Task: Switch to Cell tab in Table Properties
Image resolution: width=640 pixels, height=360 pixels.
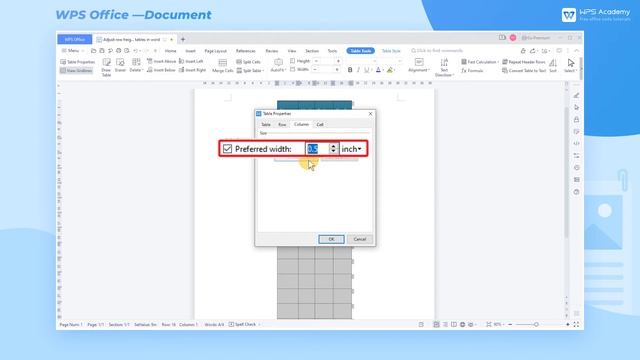Action: 320,124
